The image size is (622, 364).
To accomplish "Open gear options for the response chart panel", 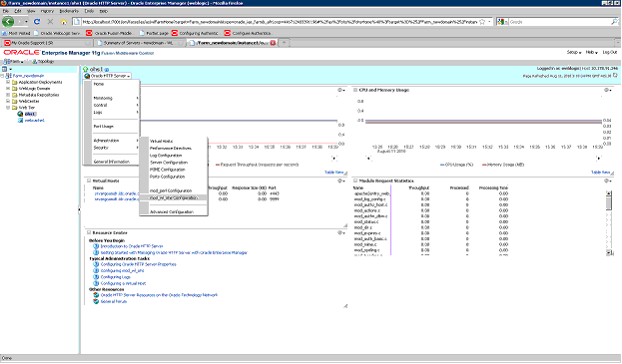I will 340,91.
